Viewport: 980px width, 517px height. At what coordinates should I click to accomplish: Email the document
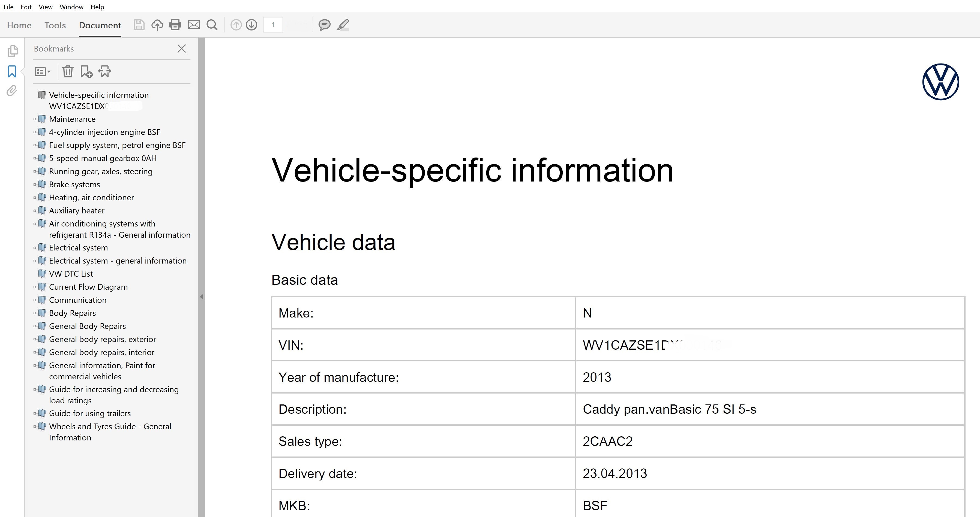[x=194, y=25]
